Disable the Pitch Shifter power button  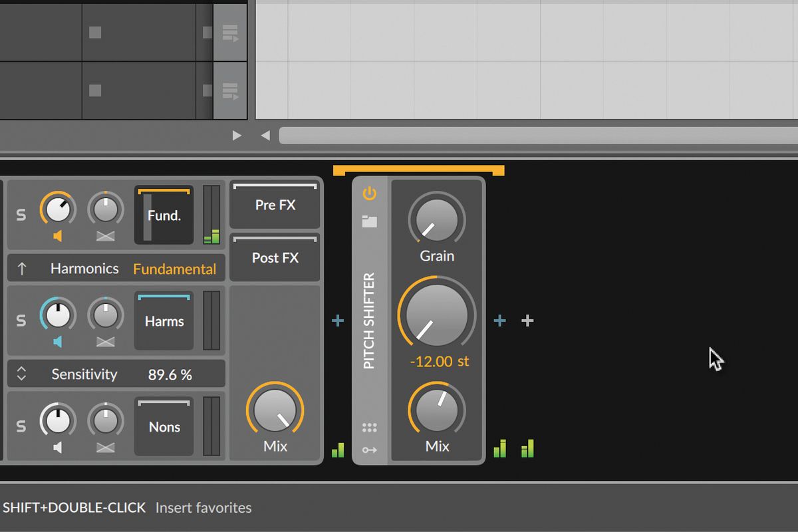point(370,193)
